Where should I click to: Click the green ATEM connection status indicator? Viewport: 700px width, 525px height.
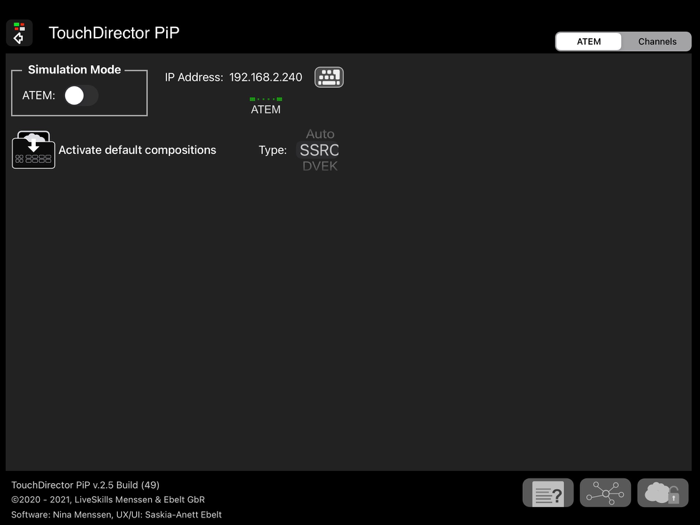tap(266, 99)
